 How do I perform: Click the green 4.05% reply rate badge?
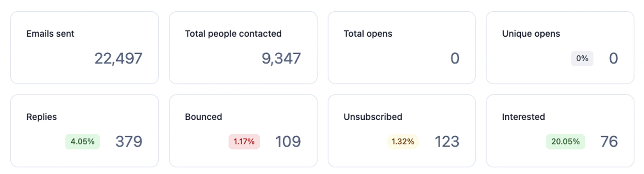point(82,142)
